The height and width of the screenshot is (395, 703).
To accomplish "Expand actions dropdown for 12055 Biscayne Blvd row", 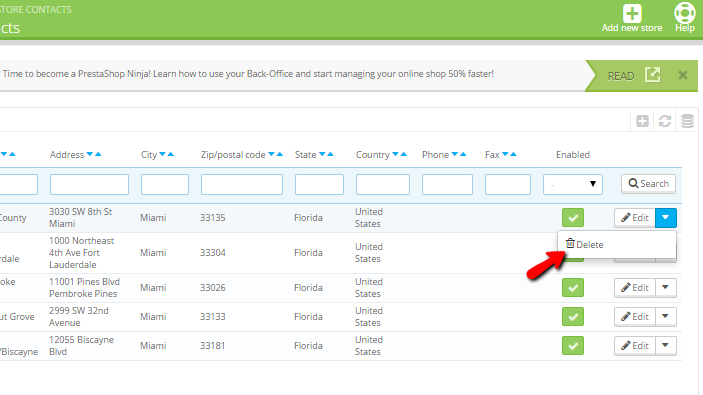I will coord(666,346).
